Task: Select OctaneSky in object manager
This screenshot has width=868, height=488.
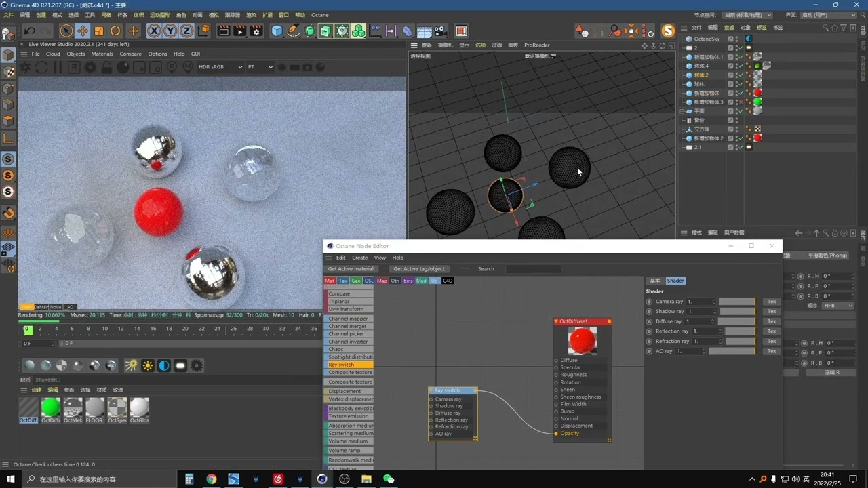Action: (x=707, y=39)
